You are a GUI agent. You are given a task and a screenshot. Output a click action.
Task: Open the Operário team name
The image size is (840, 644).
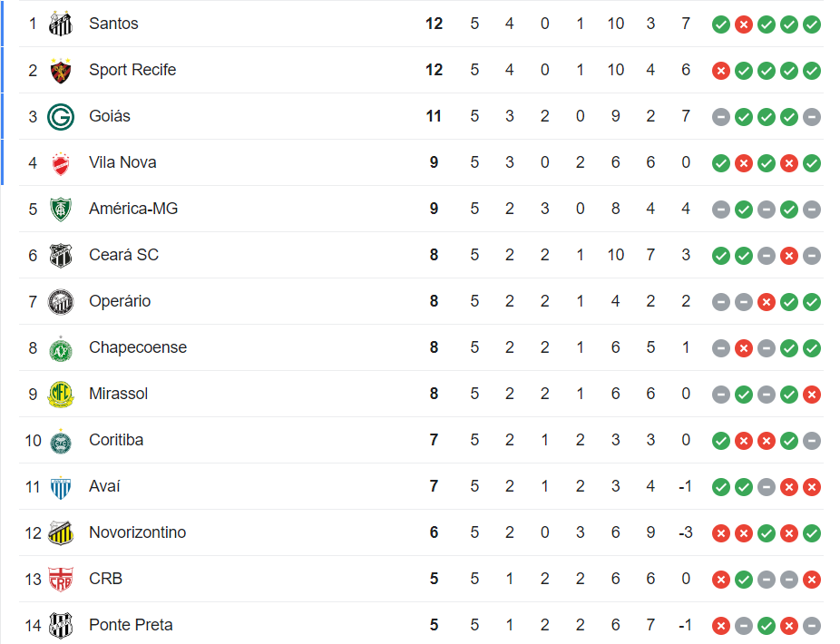pyautogui.click(x=120, y=301)
